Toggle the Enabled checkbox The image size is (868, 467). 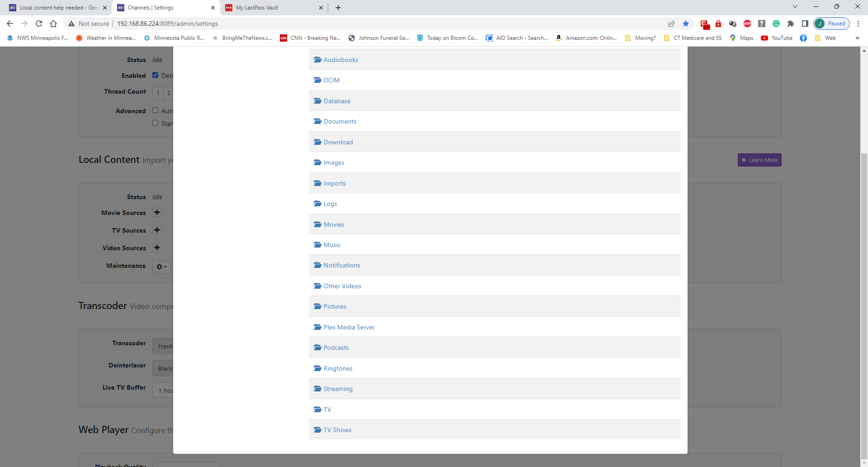point(156,75)
